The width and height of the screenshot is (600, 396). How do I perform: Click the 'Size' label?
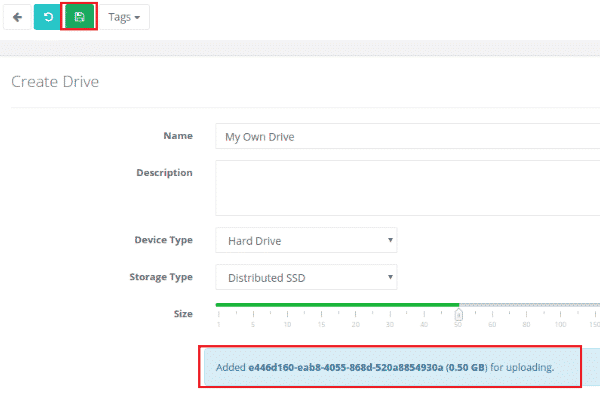point(183,314)
